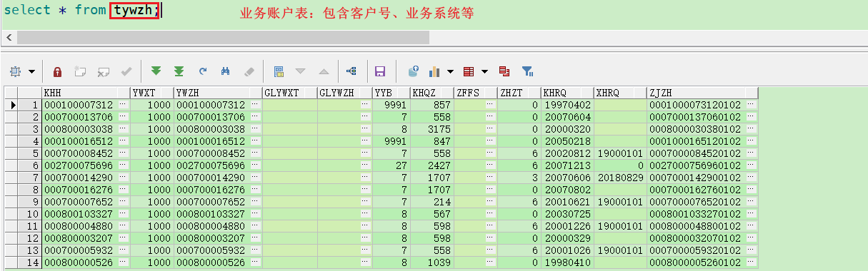Click the KHQZ column header
The image size is (868, 271).
click(431, 93)
